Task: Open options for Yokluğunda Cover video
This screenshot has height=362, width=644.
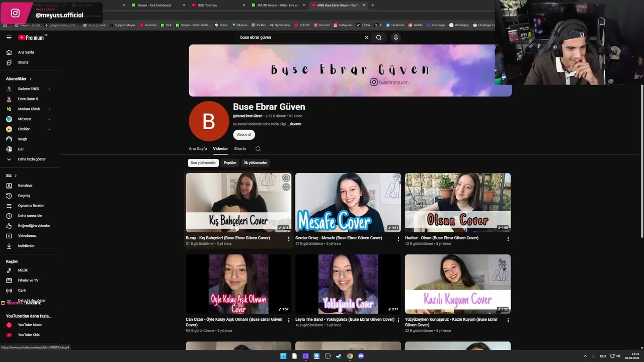Action: point(398,320)
